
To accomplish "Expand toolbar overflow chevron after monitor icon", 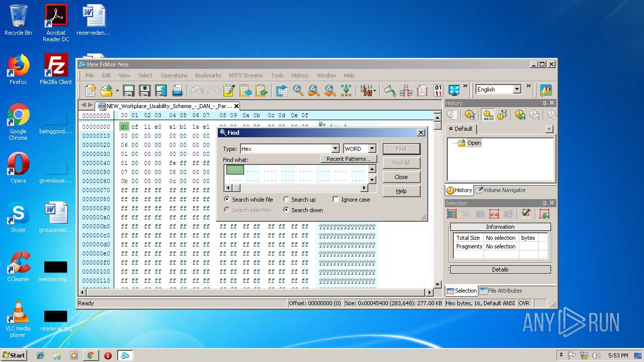I will (466, 86).
